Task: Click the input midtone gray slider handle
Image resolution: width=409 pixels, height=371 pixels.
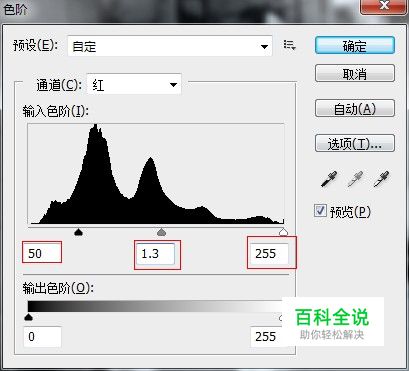Action: point(161,232)
